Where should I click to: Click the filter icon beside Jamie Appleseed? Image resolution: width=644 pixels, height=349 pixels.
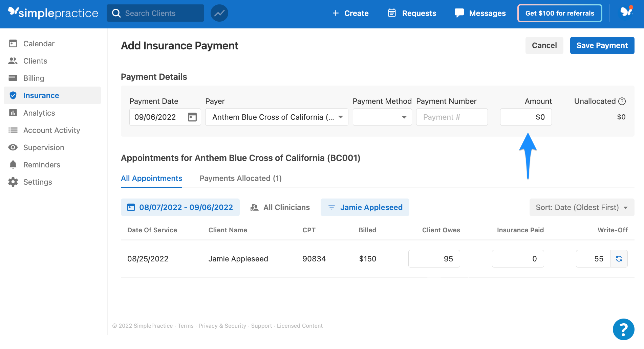[331, 207]
